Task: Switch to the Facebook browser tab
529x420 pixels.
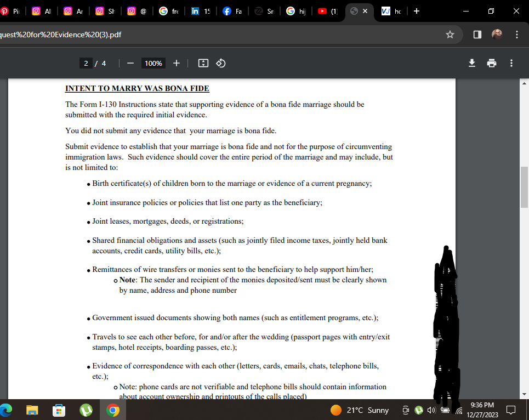Action: pos(232,11)
